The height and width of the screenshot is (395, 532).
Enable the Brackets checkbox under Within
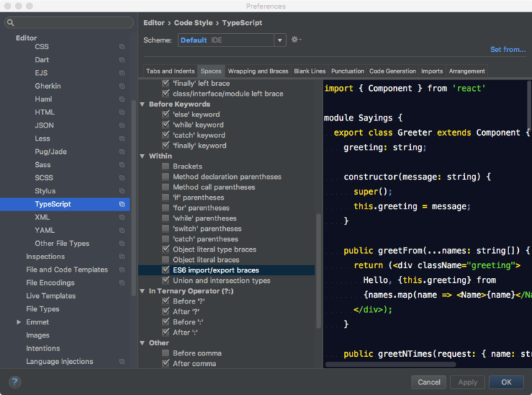coord(166,166)
